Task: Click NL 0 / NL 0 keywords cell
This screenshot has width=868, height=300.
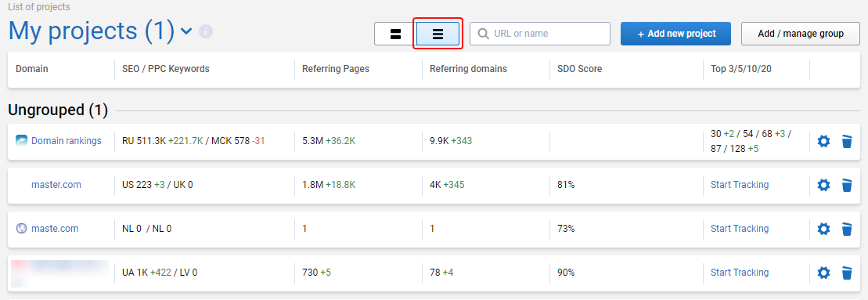Action: (x=146, y=228)
